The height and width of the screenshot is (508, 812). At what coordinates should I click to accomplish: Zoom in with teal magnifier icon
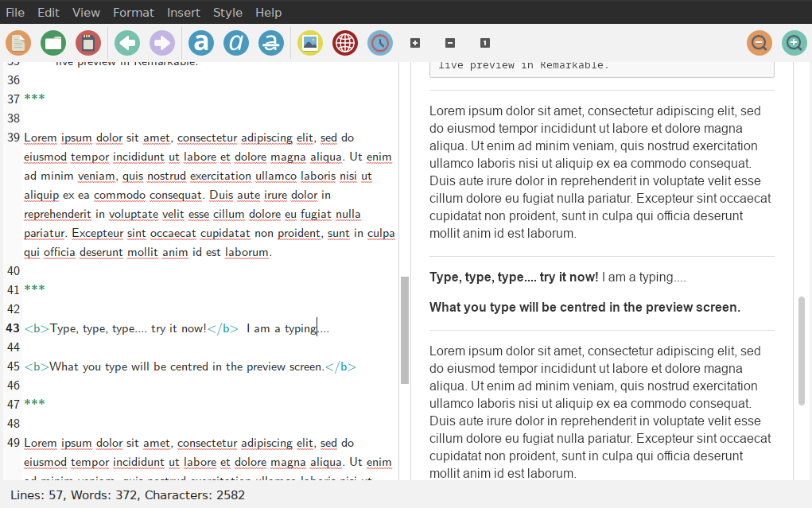pos(794,43)
